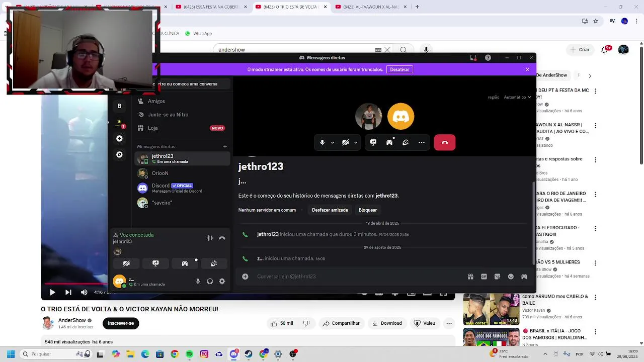Open the emoji picker in message bar

[511, 277]
